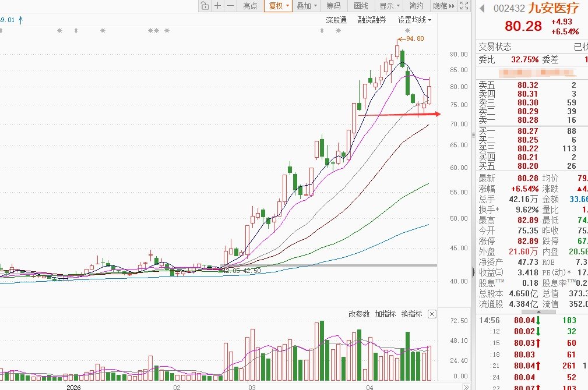Click 隐藏 to hide the side panel

click(x=443, y=6)
